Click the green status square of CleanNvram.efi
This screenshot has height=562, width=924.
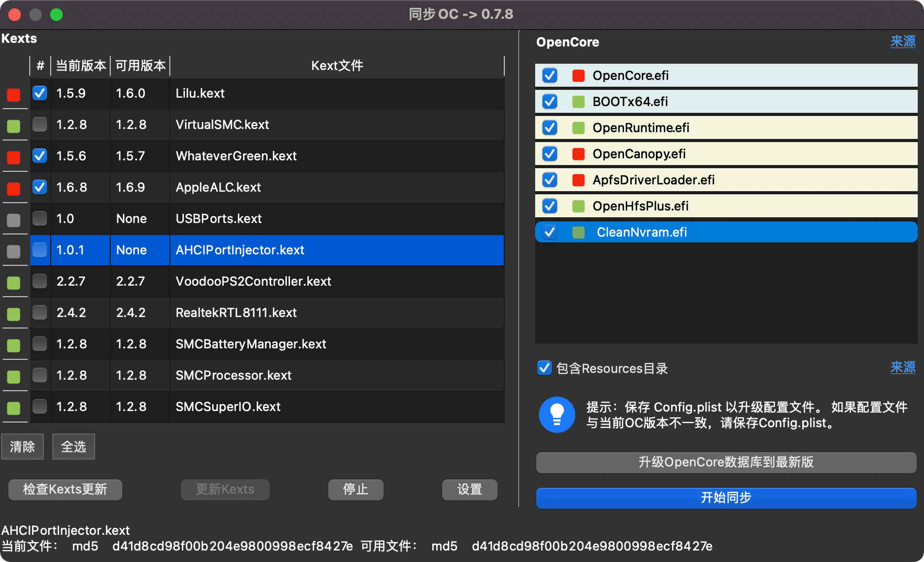tap(578, 232)
